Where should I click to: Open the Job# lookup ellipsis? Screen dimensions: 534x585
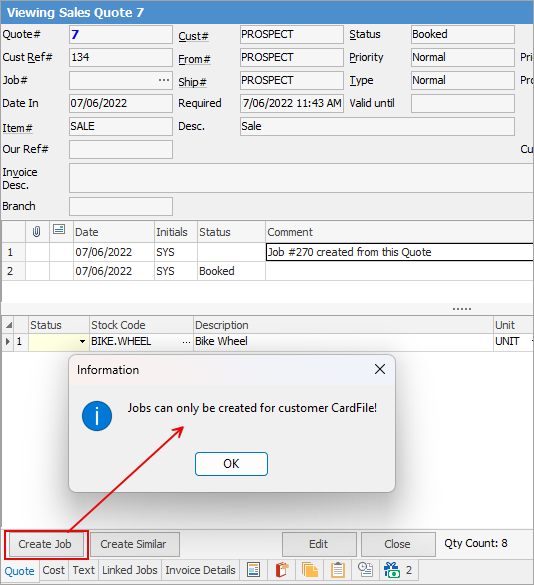point(164,80)
